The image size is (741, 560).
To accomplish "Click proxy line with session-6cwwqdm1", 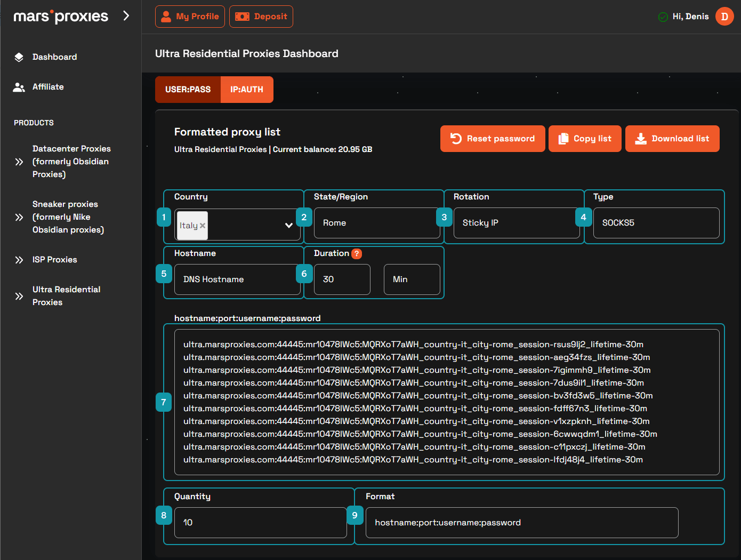I will point(420,434).
